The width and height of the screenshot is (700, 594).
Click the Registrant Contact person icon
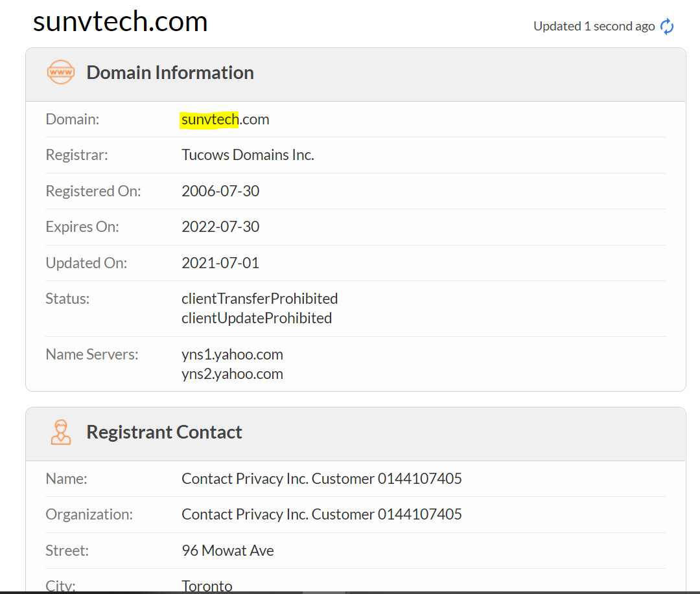tap(61, 431)
